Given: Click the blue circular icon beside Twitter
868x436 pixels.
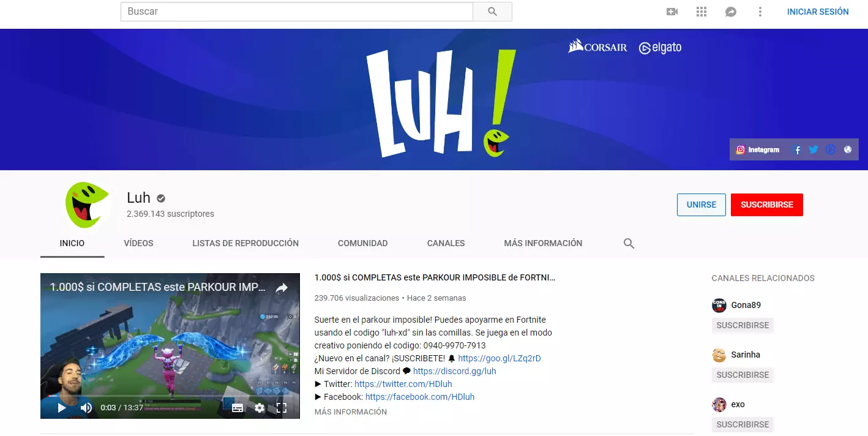Looking at the screenshot, I should (x=831, y=149).
